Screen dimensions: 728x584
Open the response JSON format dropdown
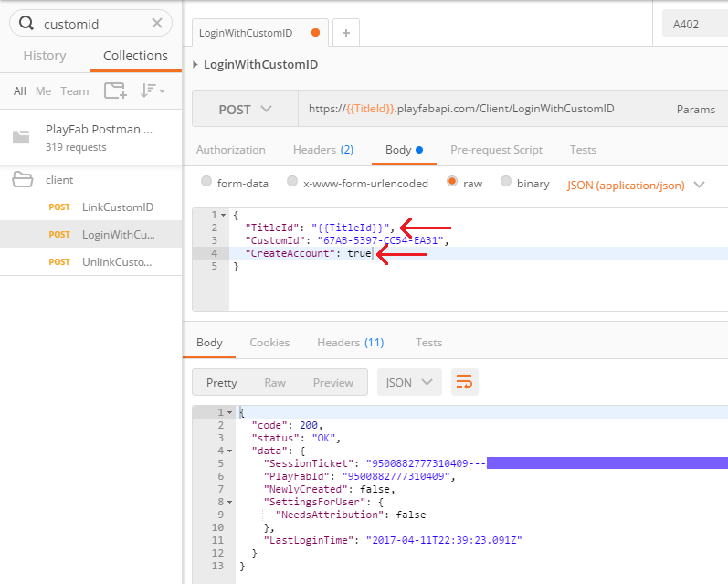click(409, 382)
